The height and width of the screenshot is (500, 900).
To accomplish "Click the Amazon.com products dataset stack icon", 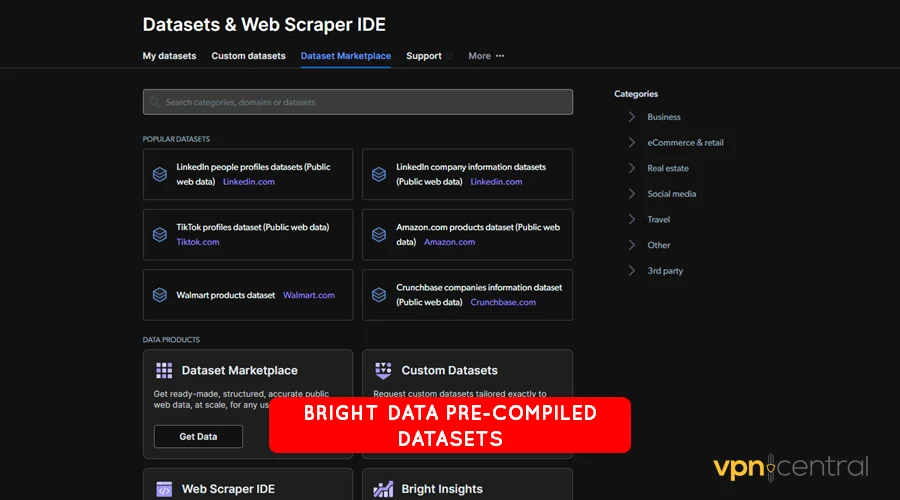I will pyautogui.click(x=379, y=234).
